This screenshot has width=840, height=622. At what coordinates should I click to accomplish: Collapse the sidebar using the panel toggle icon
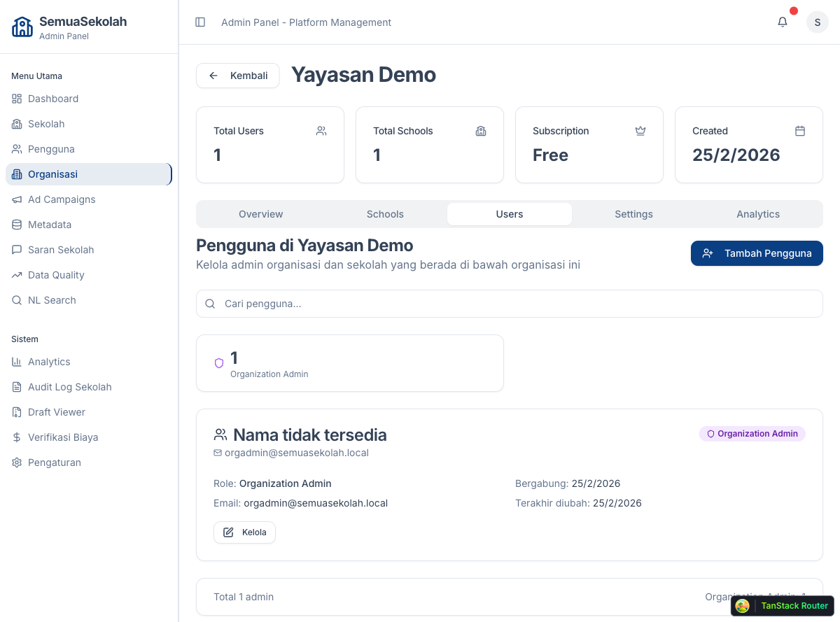[x=200, y=22]
